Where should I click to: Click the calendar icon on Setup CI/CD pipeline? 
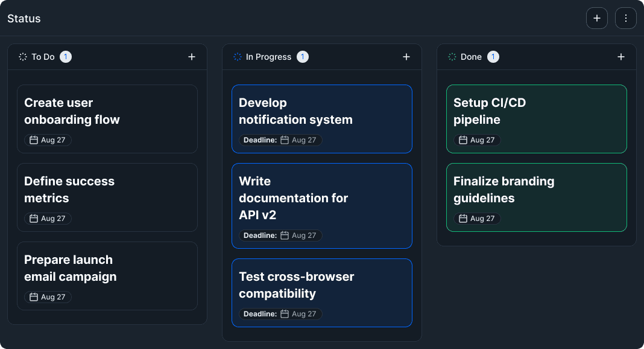tap(464, 140)
